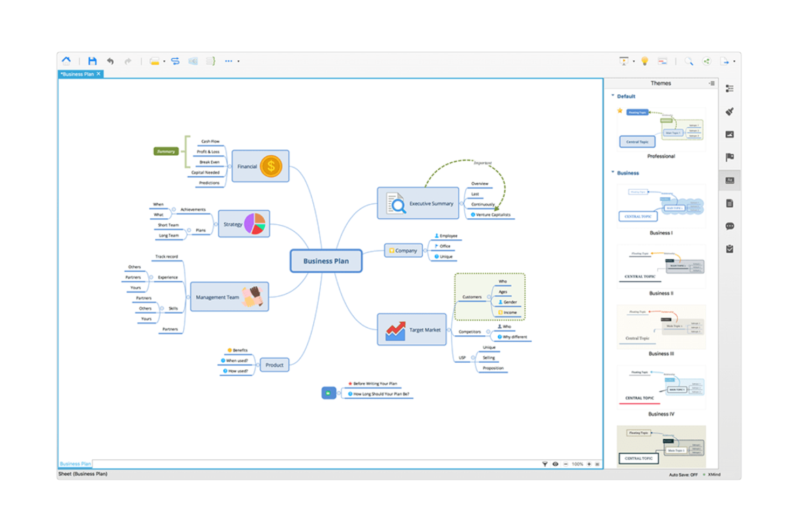798x532 pixels.
Task: Start presentation mode from toolbar
Action: (624, 61)
